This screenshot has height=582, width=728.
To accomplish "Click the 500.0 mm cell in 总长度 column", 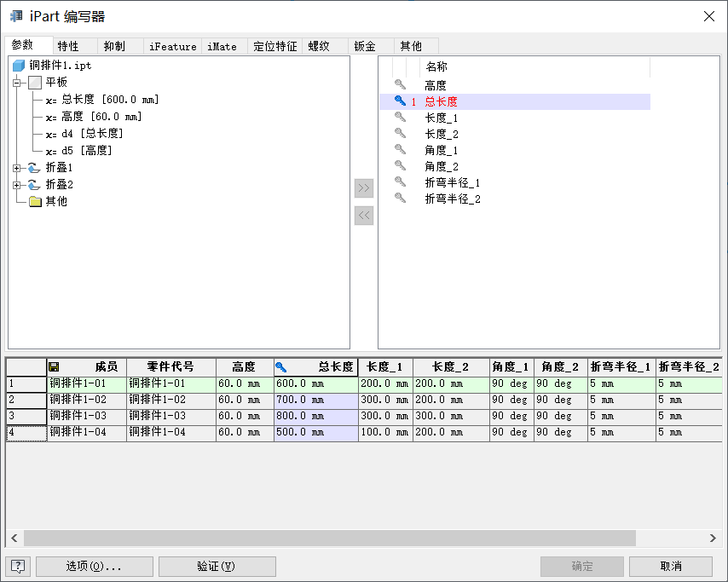I will click(316, 433).
